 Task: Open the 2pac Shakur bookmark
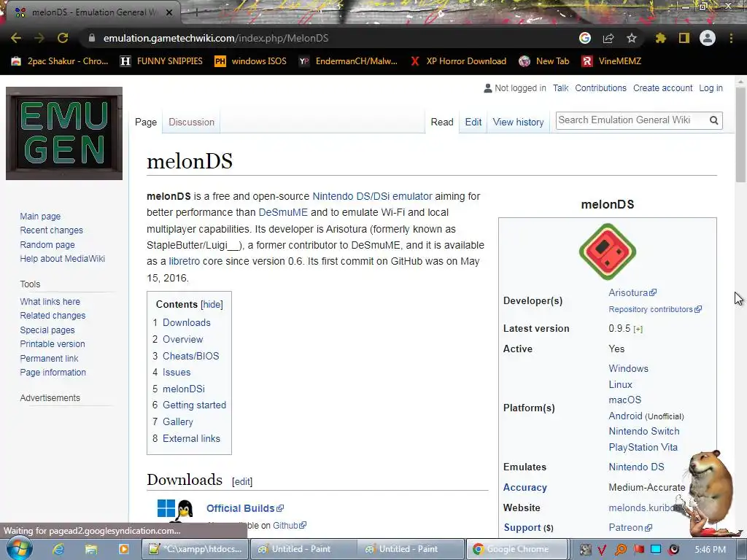pyautogui.click(x=60, y=61)
